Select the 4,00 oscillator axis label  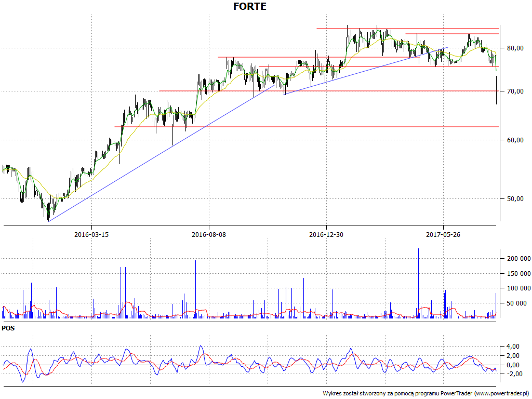(513, 347)
